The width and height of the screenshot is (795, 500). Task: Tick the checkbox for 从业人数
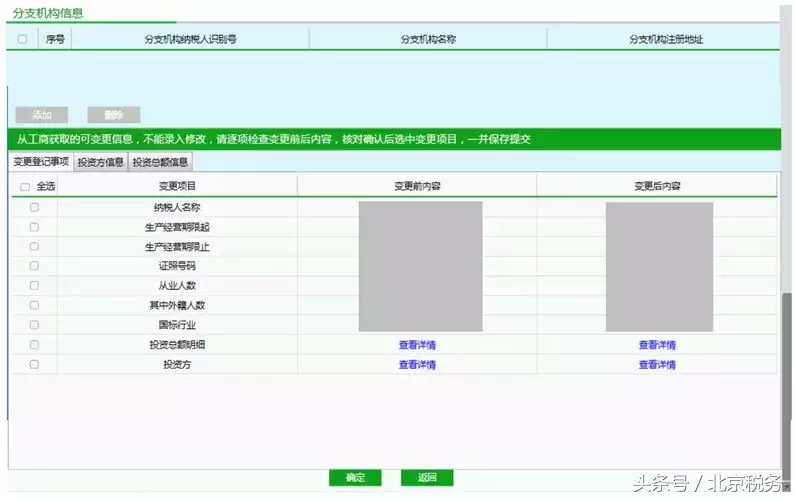[x=34, y=285]
